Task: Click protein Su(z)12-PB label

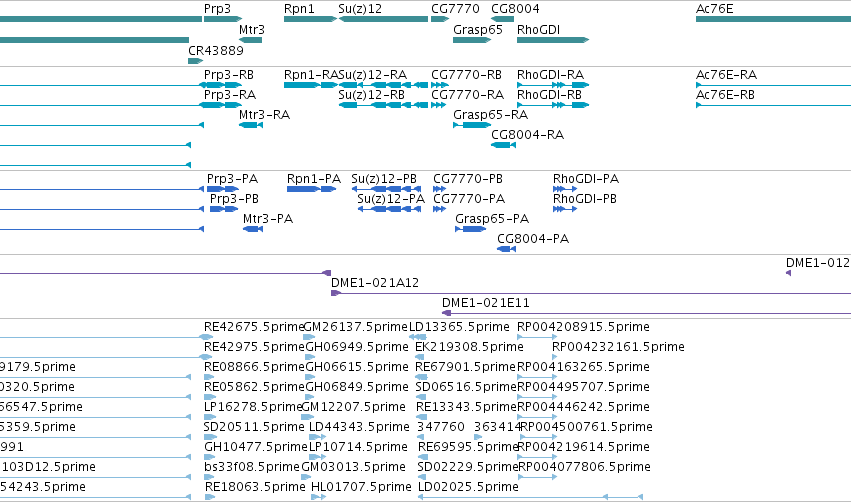Action: tap(384, 179)
